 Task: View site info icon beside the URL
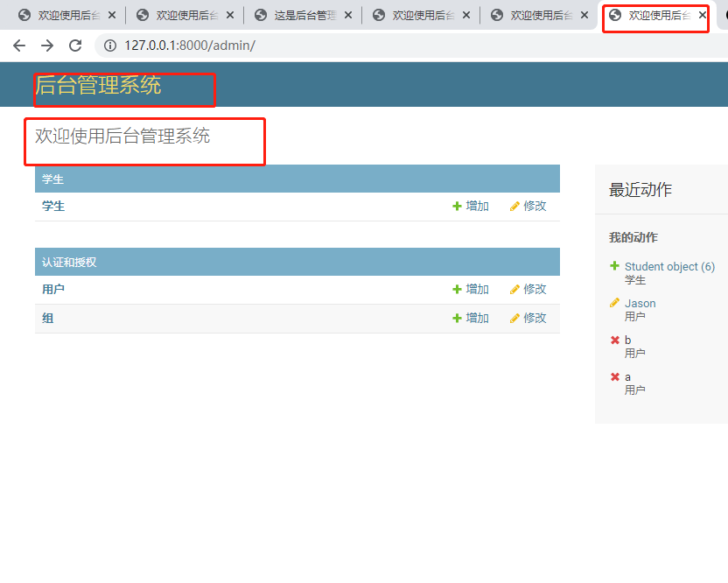(110, 46)
